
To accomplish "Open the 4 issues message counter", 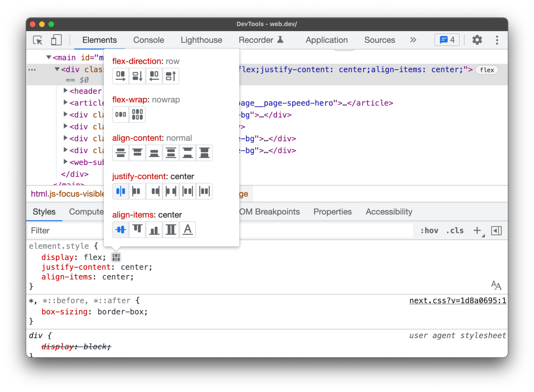I will [x=447, y=40].
